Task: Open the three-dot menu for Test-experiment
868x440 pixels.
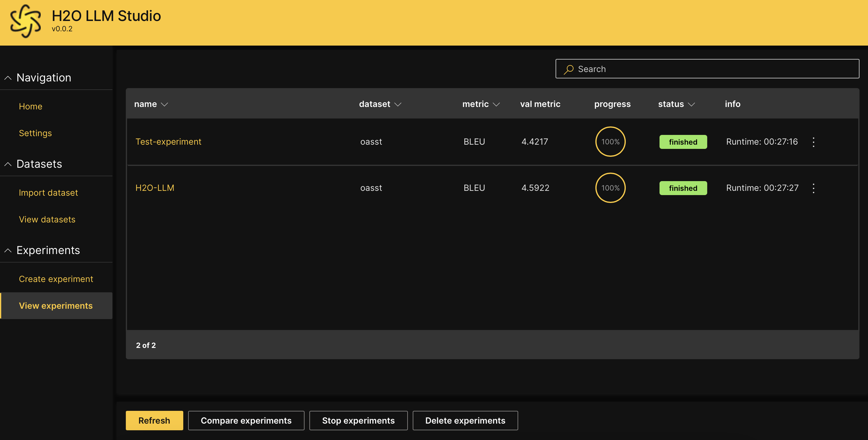Action: (x=813, y=142)
